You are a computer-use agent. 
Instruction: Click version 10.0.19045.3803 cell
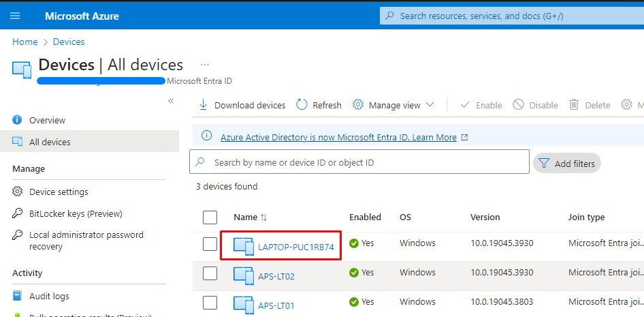[x=502, y=302]
